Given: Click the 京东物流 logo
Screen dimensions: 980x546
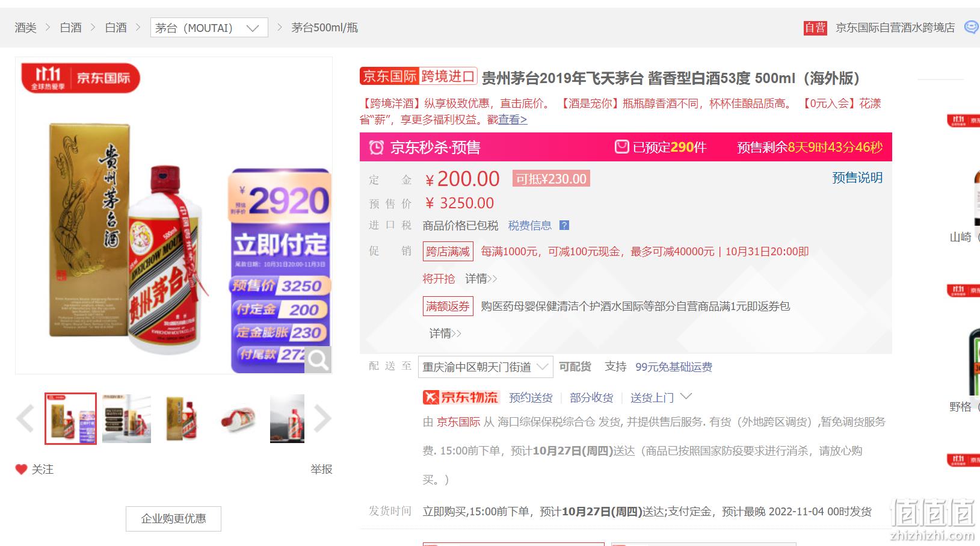Looking at the screenshot, I should pos(461,397).
